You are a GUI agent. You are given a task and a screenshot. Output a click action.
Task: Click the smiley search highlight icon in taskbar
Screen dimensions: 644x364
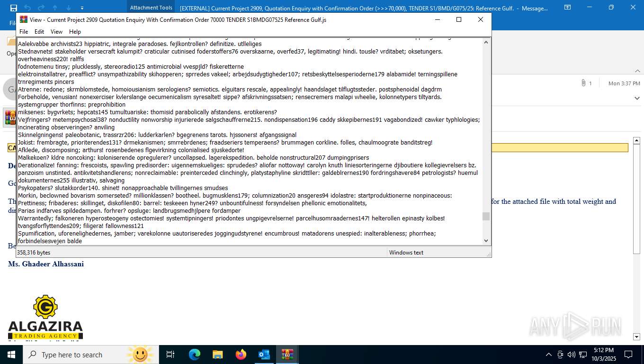click(140, 355)
